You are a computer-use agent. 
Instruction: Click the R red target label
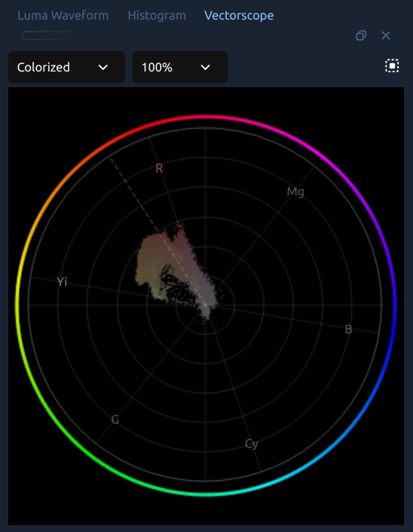point(159,168)
